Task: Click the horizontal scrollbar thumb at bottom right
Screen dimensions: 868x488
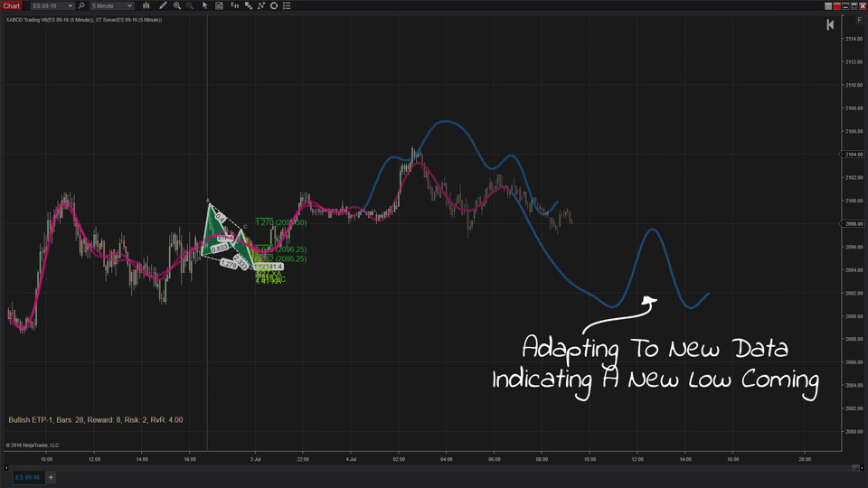Action: 856,468
